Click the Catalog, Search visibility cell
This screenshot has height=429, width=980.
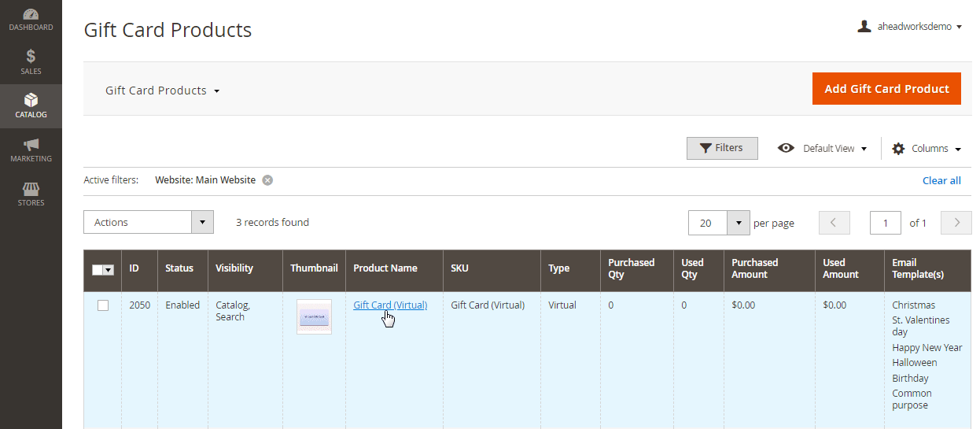(232, 311)
